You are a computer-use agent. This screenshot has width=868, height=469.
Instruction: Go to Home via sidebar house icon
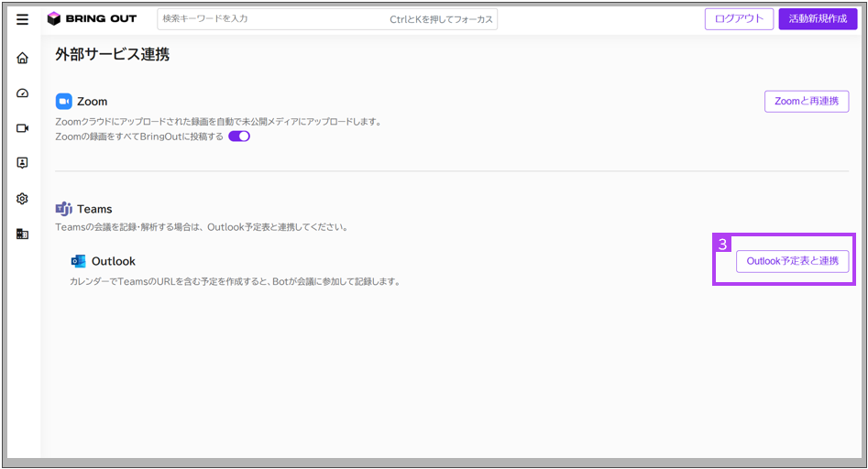22,58
